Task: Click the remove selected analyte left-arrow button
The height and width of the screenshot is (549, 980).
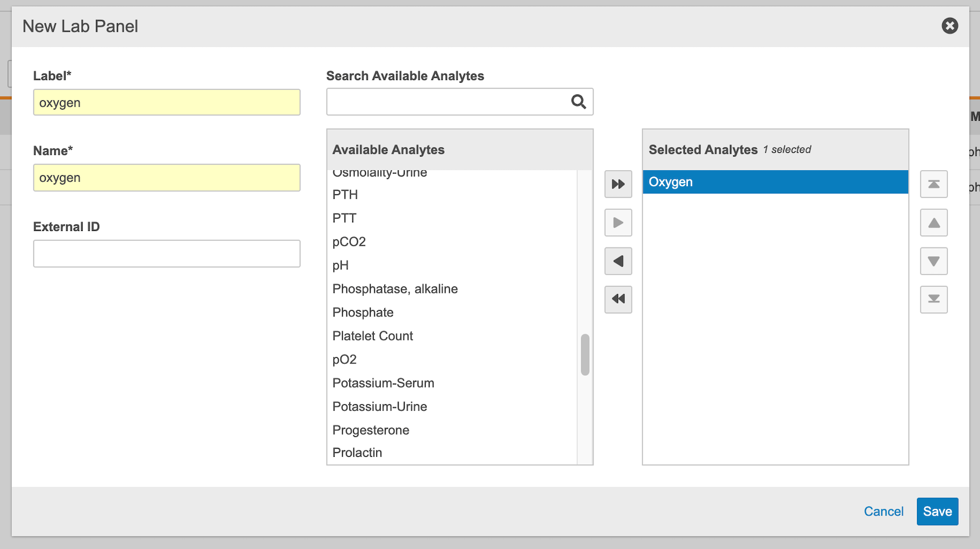Action: (617, 261)
